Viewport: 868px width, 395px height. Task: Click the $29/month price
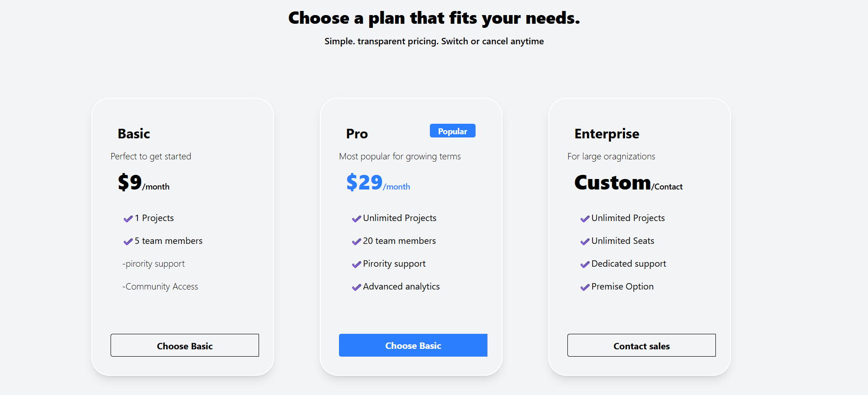[378, 183]
